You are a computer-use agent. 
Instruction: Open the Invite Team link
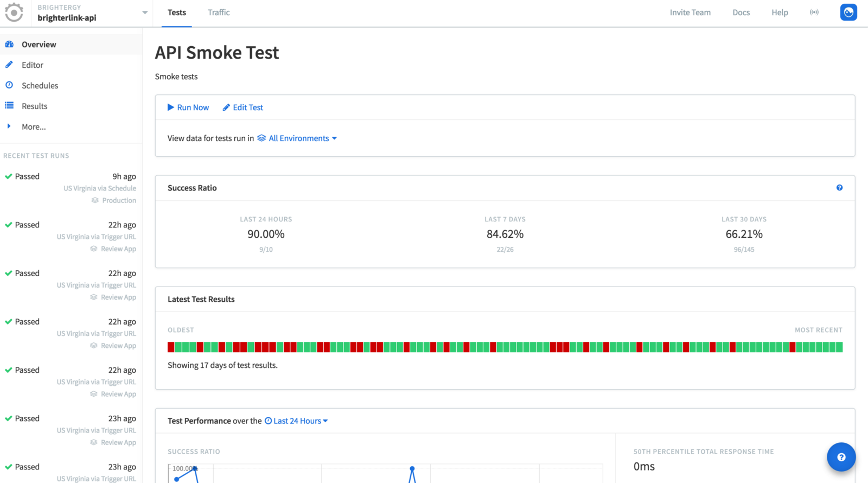coord(690,12)
